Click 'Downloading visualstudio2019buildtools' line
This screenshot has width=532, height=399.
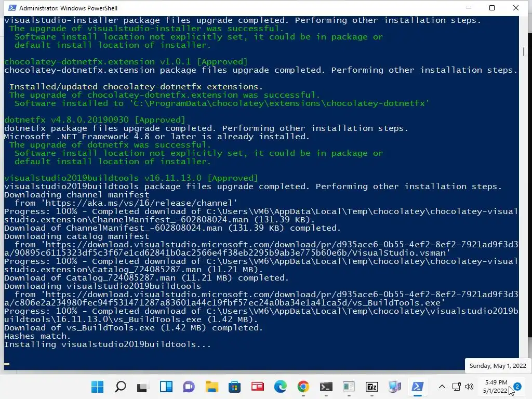[102, 286]
